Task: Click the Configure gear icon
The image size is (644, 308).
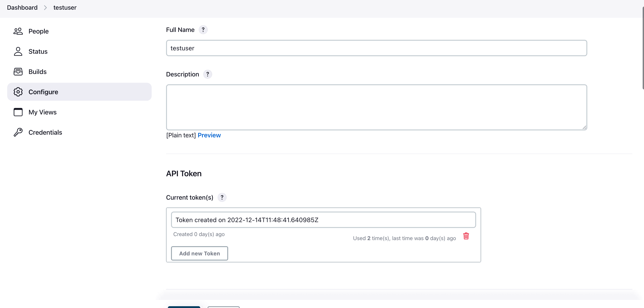Action: click(18, 92)
